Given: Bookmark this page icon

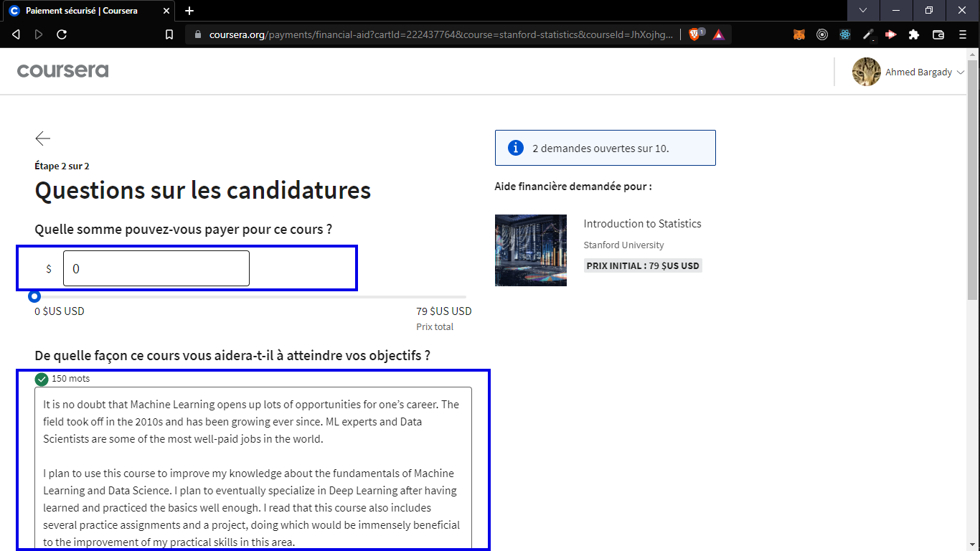Looking at the screenshot, I should click(169, 34).
